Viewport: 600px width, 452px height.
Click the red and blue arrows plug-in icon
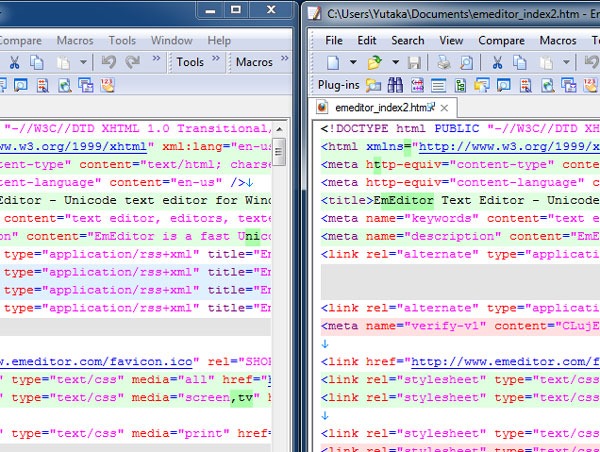[417, 85]
